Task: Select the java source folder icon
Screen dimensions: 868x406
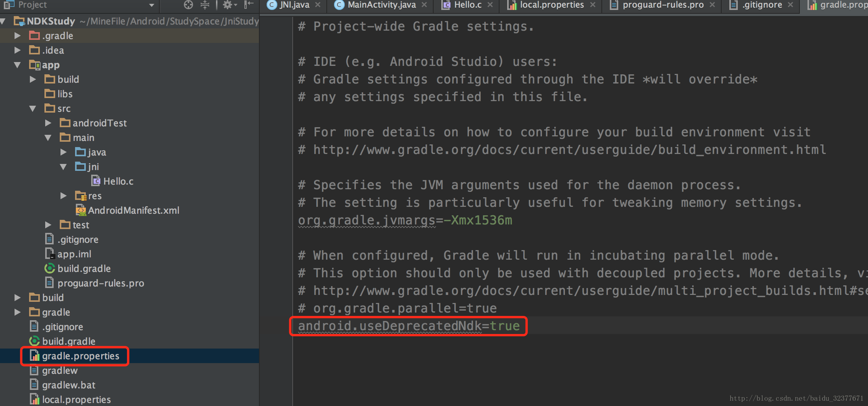Action: tap(80, 152)
